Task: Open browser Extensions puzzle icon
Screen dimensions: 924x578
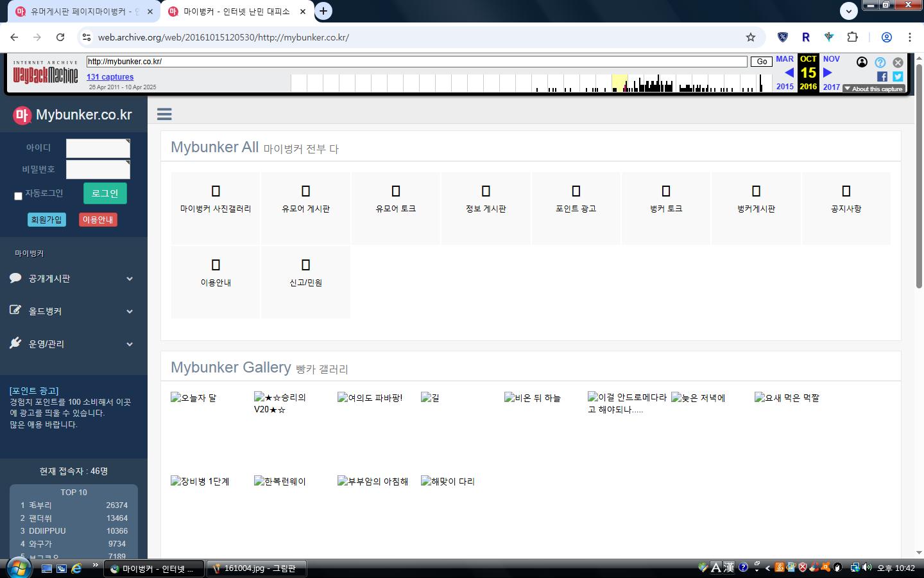Action: point(852,37)
